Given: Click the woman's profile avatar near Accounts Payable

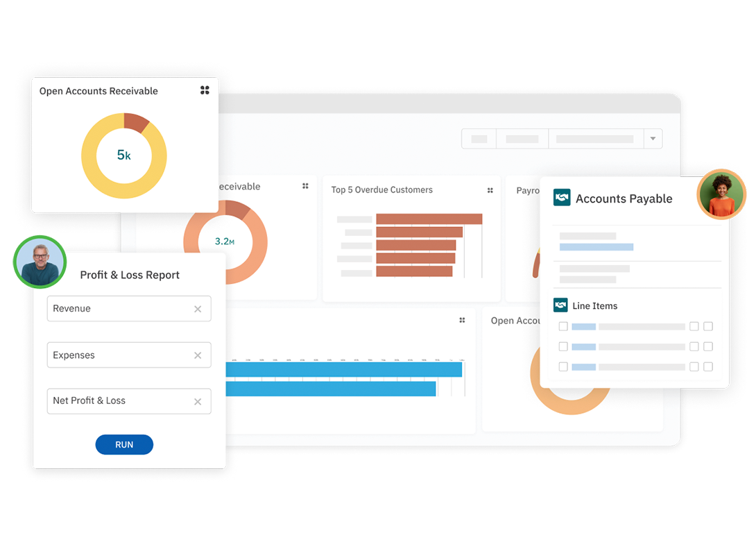Looking at the screenshot, I should (721, 194).
